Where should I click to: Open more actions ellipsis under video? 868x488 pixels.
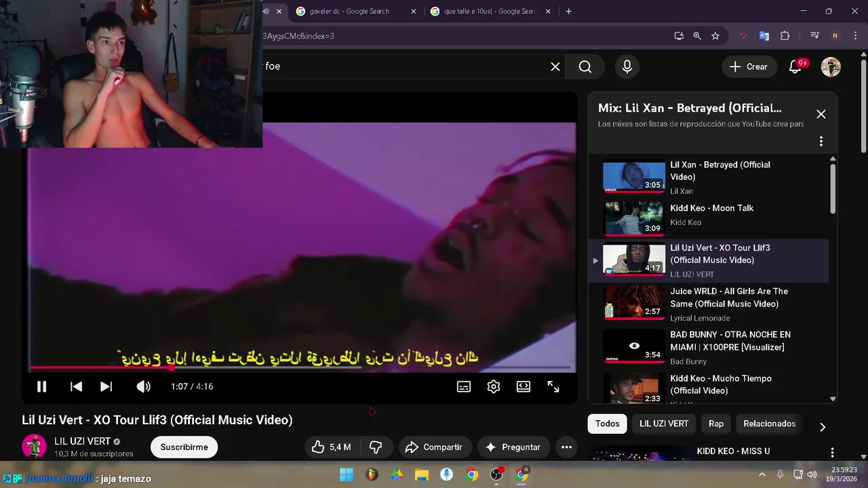coord(566,447)
